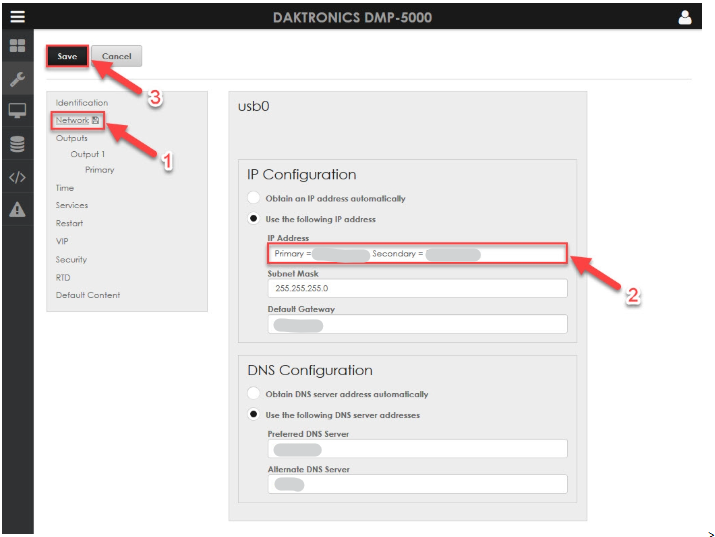Select Obtain DNS server address automatically
The image size is (715, 537).
click(257, 394)
